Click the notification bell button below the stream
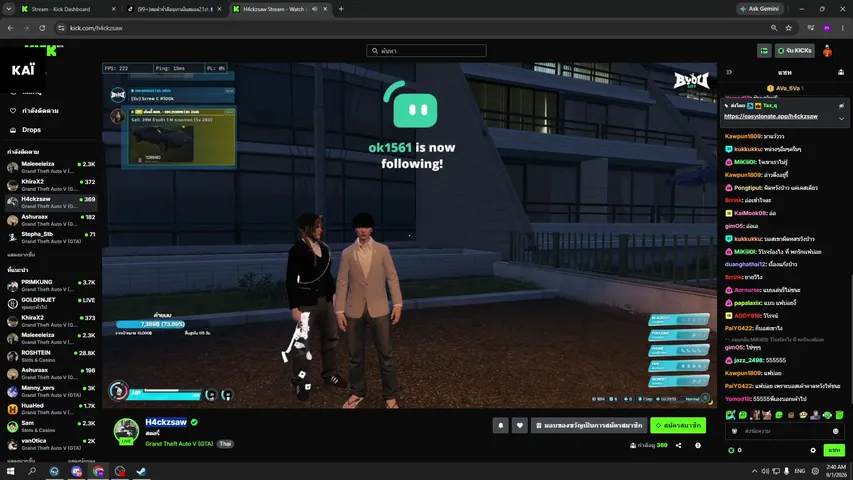 500,426
